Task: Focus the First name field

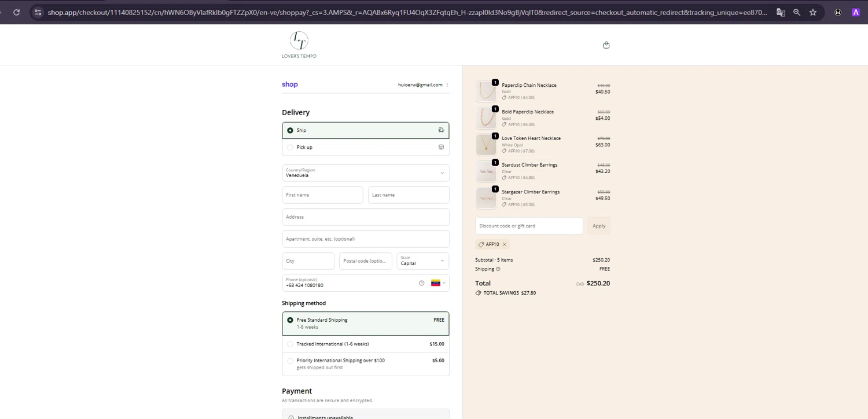Action: (x=322, y=194)
